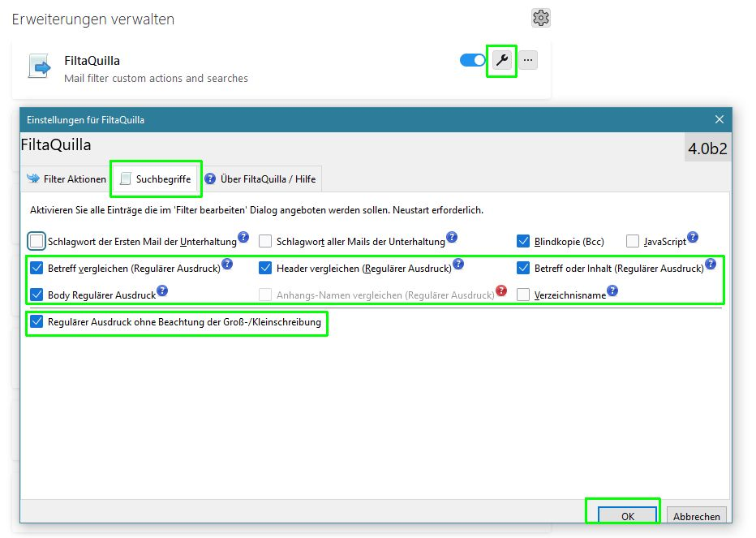The image size is (756, 538).
Task: Select the Suchbegriffe tab
Action: pyautogui.click(x=156, y=179)
